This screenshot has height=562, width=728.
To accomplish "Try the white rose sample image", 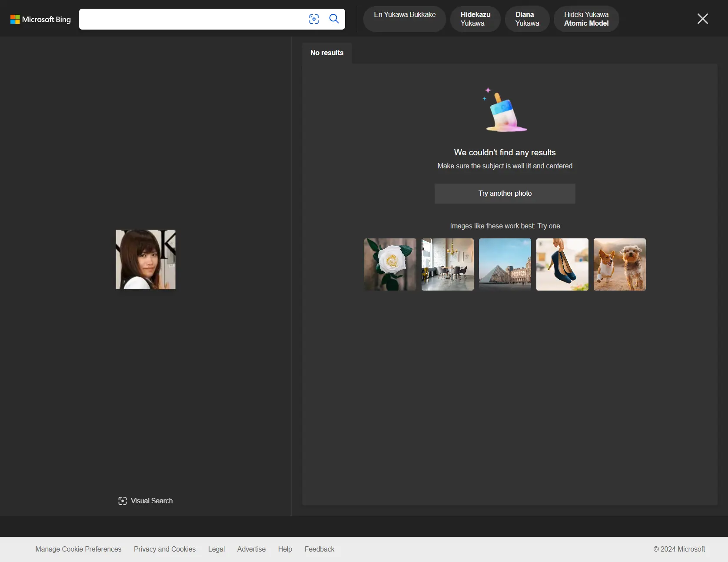I will point(390,264).
